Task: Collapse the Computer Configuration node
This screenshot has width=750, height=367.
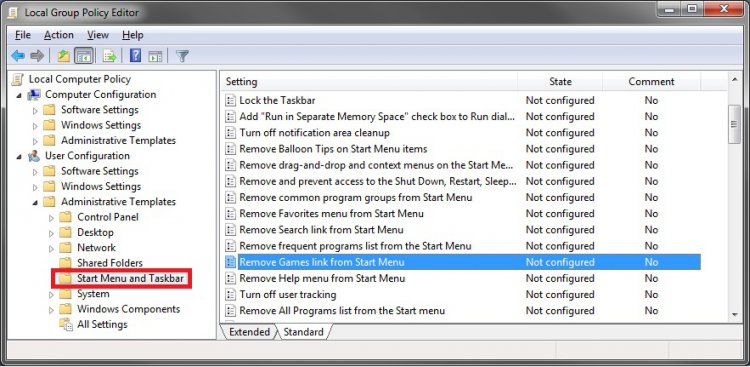Action: (x=19, y=95)
